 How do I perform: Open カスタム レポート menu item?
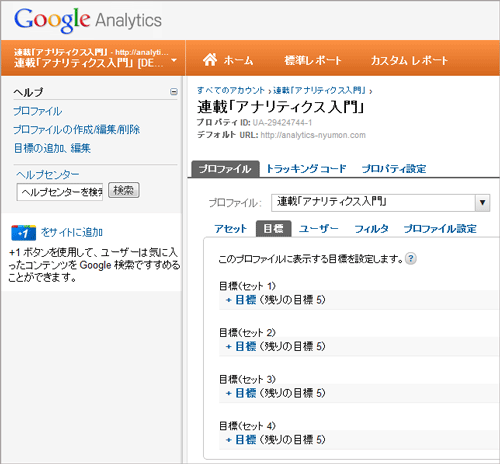pos(409,60)
